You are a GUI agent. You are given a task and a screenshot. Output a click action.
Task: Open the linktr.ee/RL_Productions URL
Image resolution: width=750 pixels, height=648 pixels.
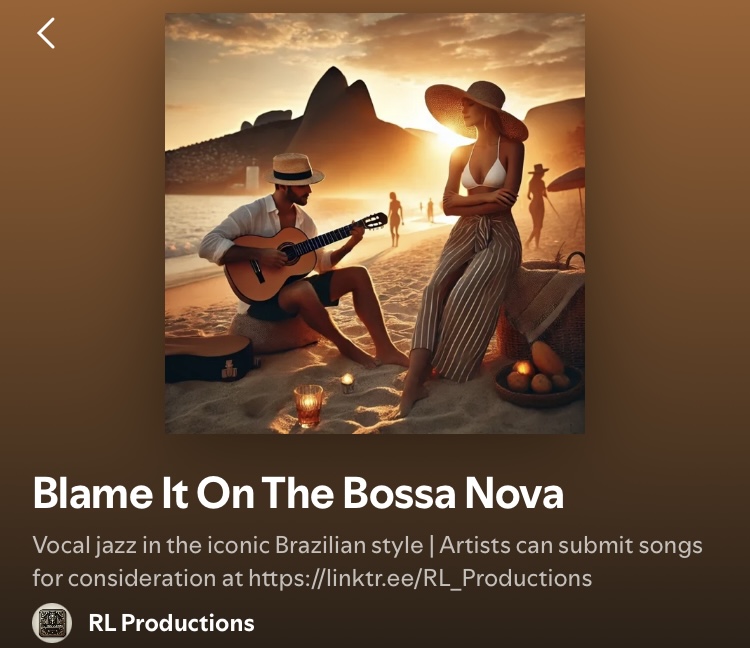(x=420, y=578)
